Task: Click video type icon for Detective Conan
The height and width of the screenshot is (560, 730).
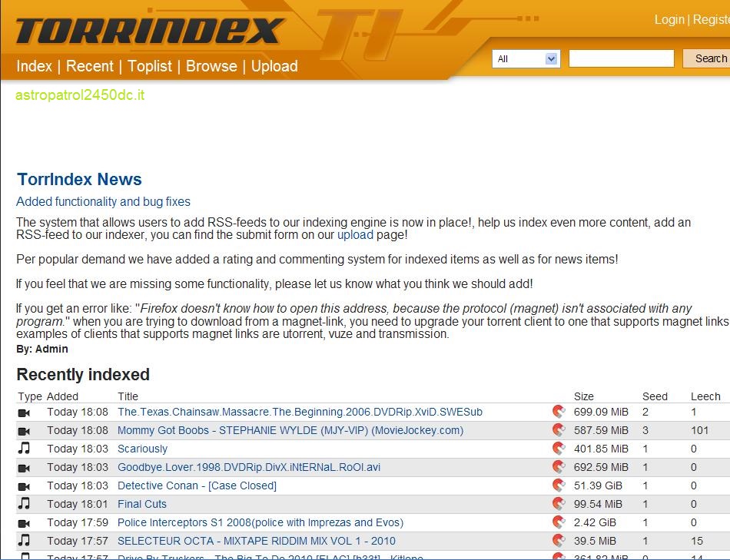Action: (x=24, y=486)
